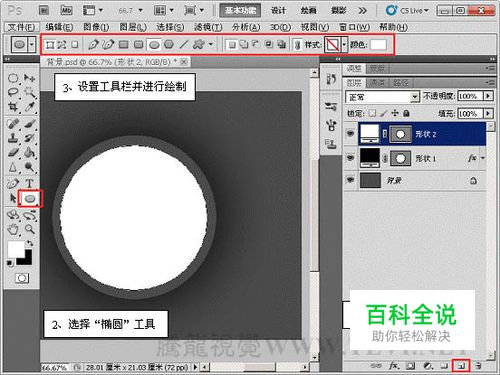Open the layer style fx button in panel footer

click(x=394, y=366)
